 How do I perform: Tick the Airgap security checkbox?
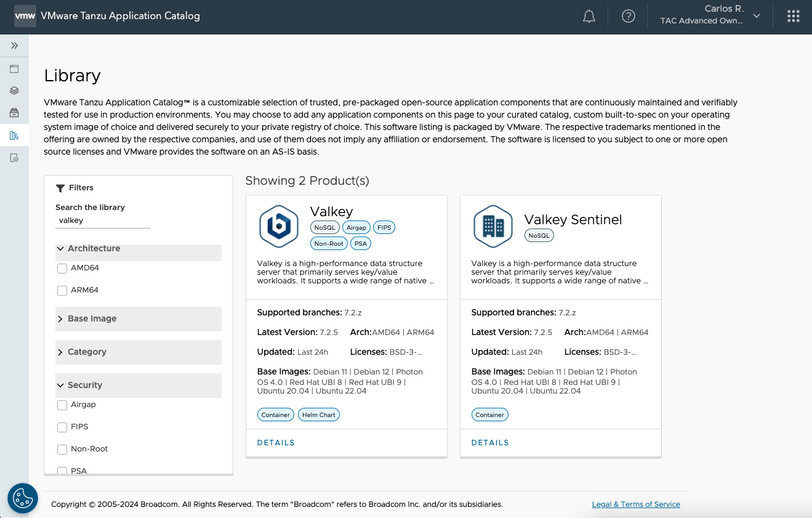[x=62, y=405]
